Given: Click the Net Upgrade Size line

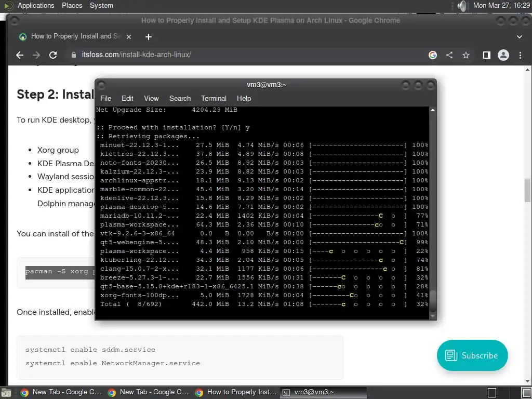Looking at the screenshot, I should 167,110.
